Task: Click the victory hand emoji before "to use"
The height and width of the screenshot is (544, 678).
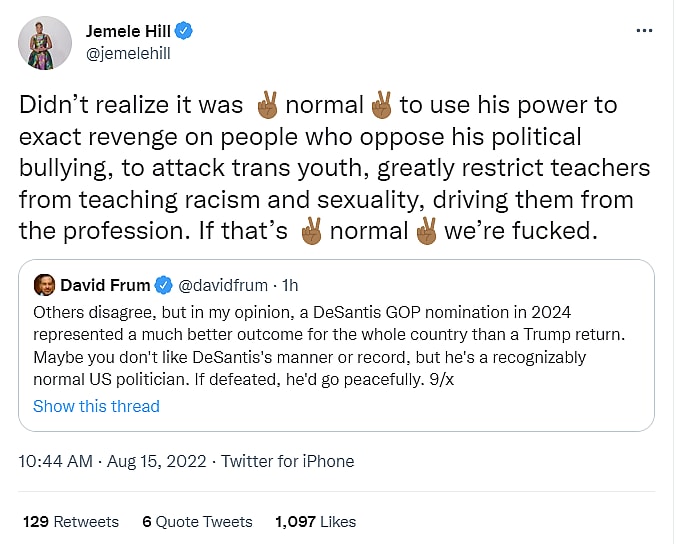Action: click(x=381, y=105)
